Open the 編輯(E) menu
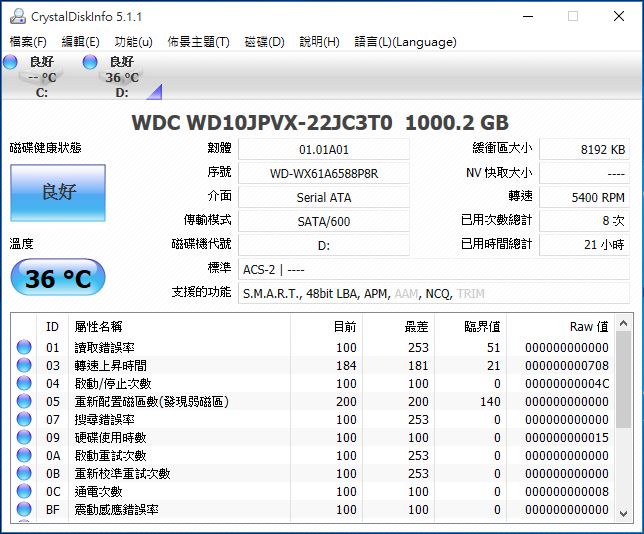 click(80, 41)
